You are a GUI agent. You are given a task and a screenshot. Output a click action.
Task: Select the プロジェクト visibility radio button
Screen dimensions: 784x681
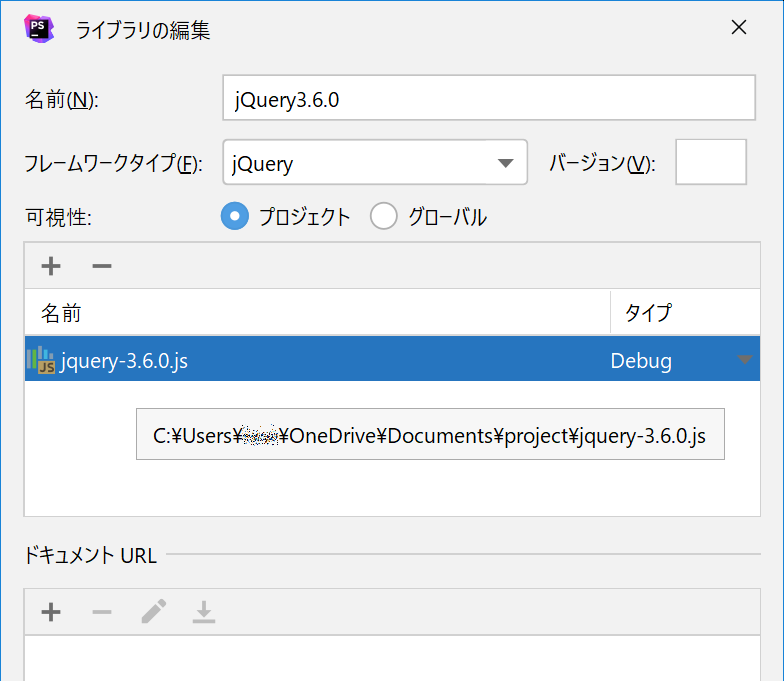[234, 216]
